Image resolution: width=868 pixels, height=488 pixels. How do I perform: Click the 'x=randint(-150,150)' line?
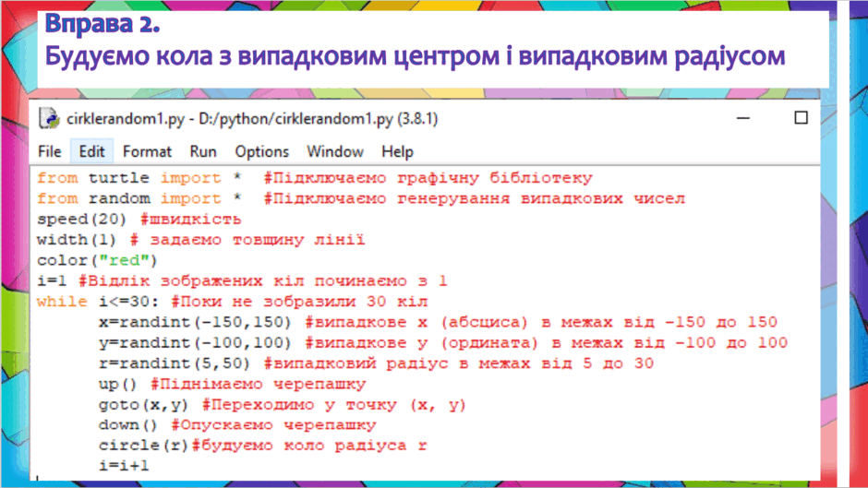coord(195,322)
